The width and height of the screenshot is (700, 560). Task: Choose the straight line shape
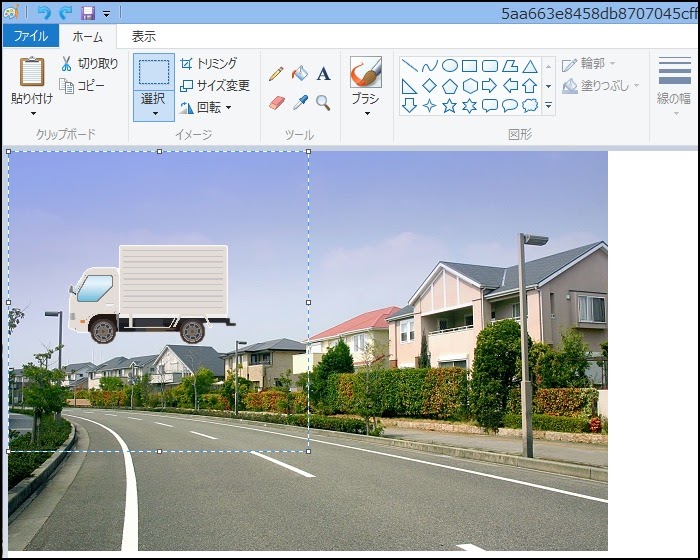[x=409, y=66]
